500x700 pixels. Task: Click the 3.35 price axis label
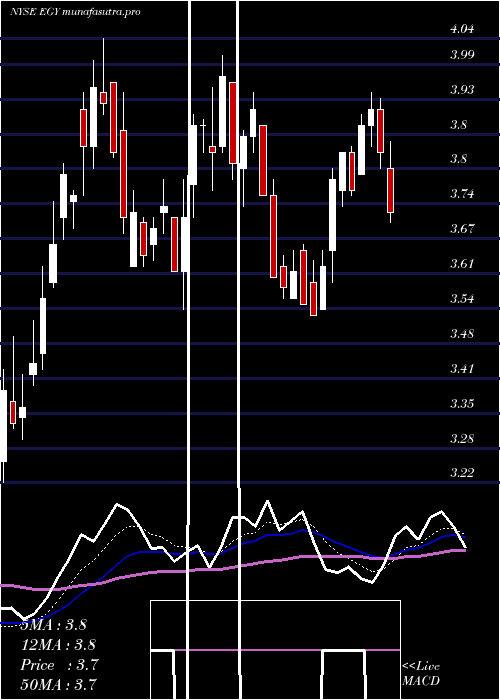[462, 404]
